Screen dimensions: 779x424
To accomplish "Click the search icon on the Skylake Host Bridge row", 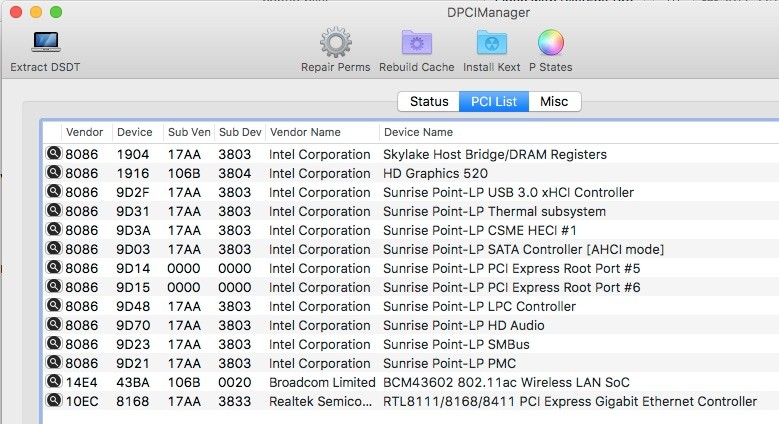I will [x=53, y=154].
